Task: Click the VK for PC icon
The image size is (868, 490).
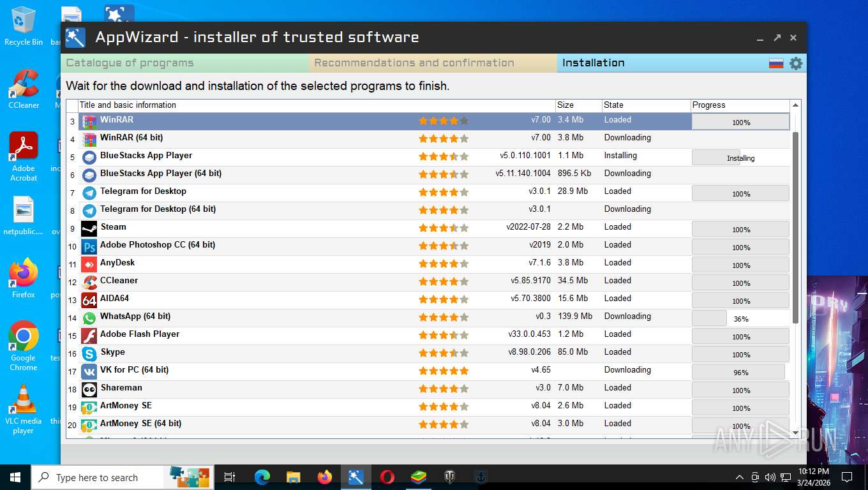Action: 89,371
